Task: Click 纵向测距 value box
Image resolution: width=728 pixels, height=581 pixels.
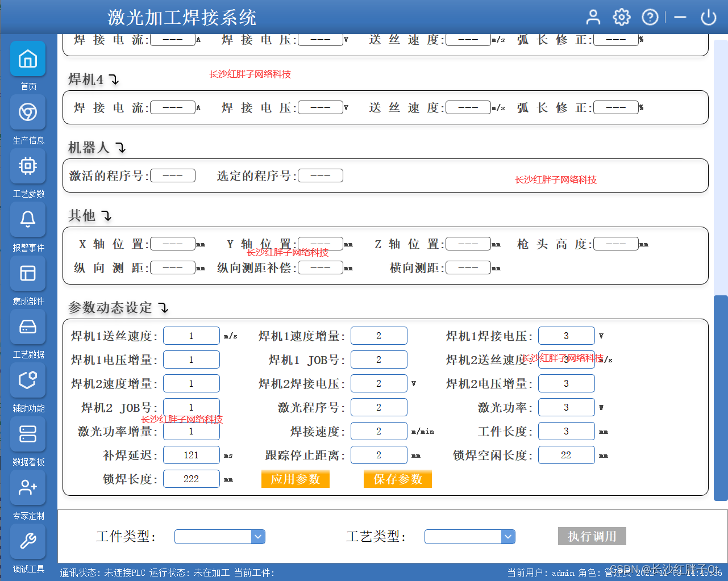Action: click(x=173, y=267)
